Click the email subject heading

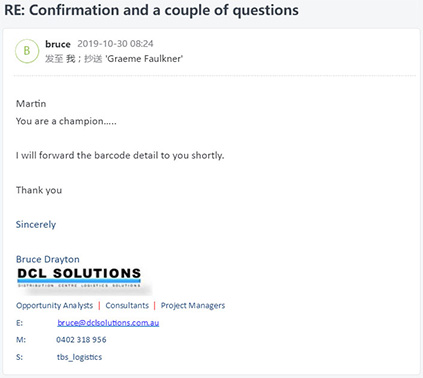point(152,10)
